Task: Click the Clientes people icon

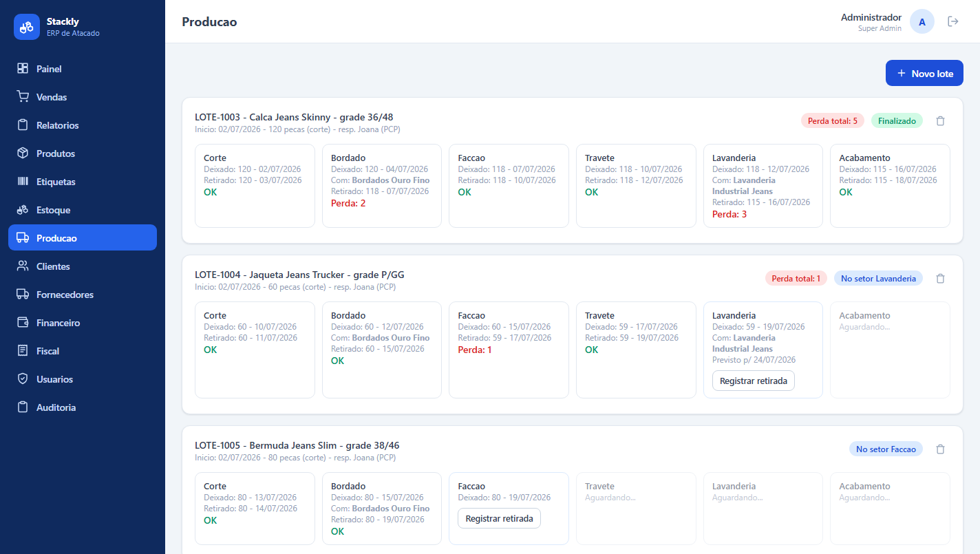Action: 23,266
